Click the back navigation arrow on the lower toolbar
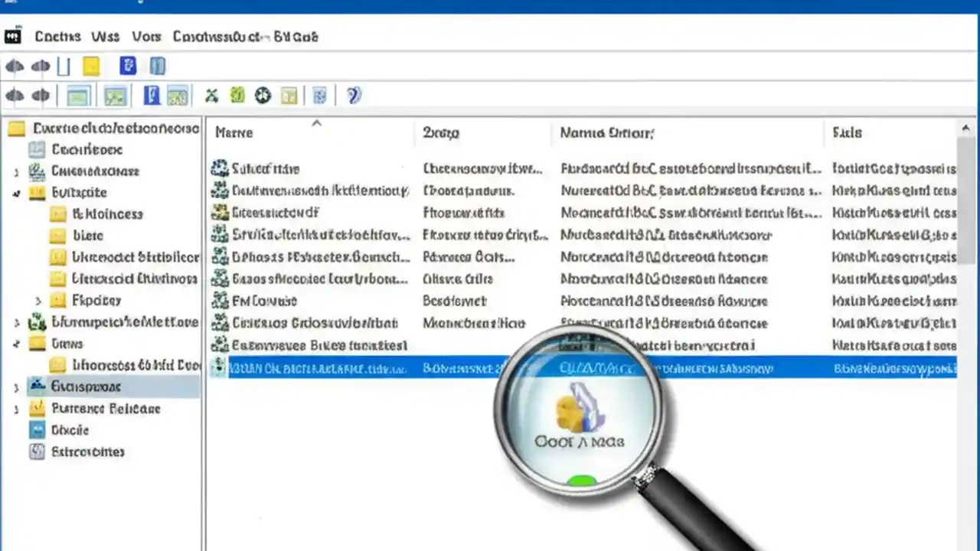This screenshot has height=551, width=980. pyautogui.click(x=14, y=95)
